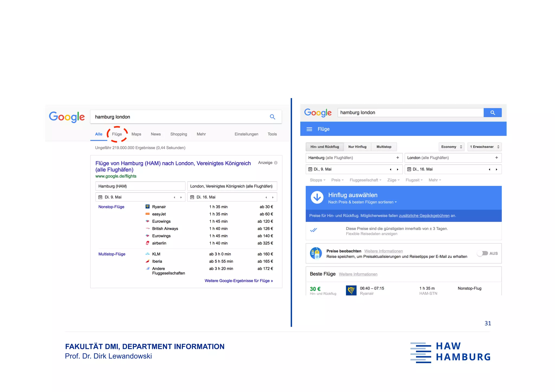The height and width of the screenshot is (392, 555).
Task: Switch to the Flüge search tab
Action: tap(117, 134)
